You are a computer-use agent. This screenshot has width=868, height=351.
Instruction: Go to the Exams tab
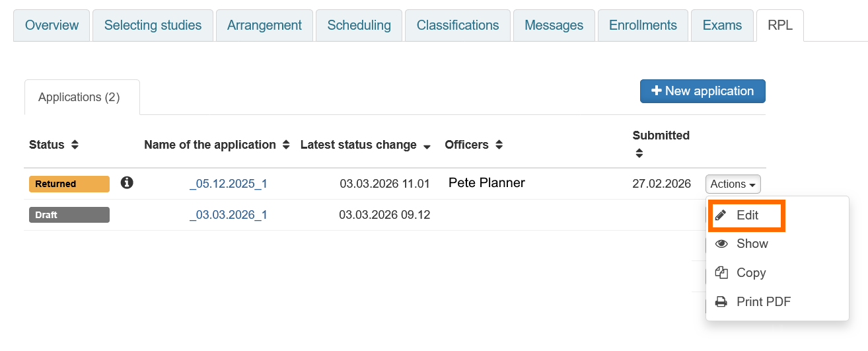coord(722,25)
